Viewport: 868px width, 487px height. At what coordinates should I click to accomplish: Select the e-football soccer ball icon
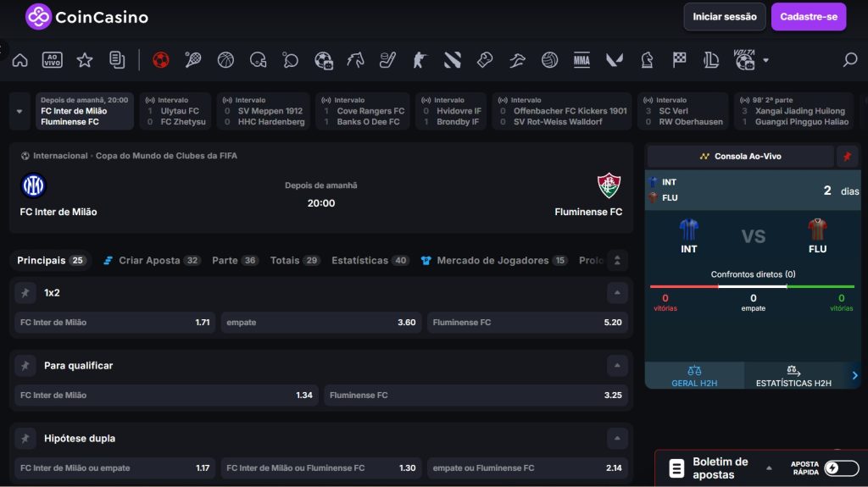(x=323, y=60)
